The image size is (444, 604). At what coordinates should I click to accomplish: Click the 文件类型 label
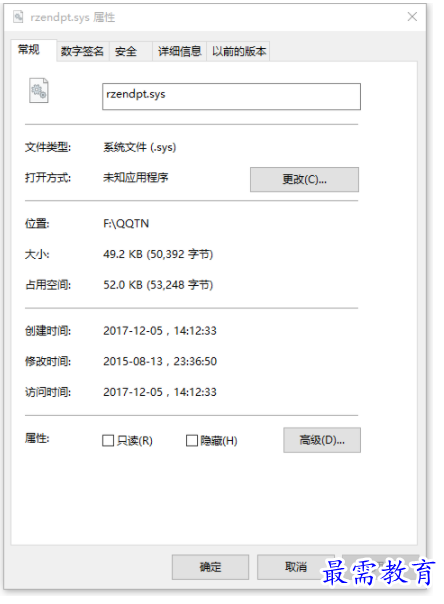coord(48,147)
